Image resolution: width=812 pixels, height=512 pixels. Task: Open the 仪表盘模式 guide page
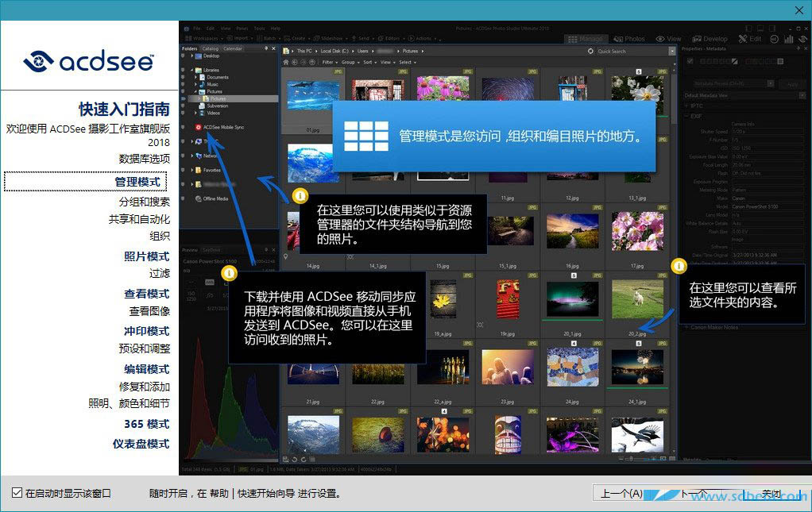pos(141,444)
